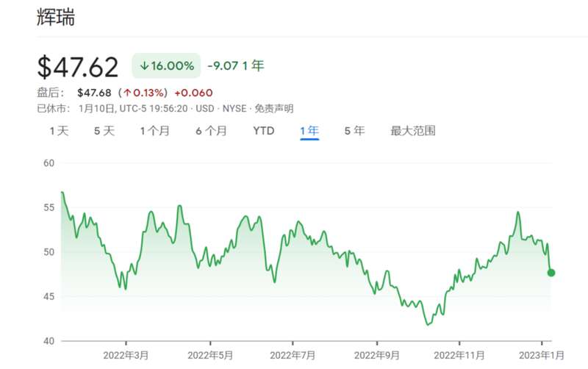Click the red up-arrow after-hours change
This screenshot has height=369, width=588.
pos(145,93)
